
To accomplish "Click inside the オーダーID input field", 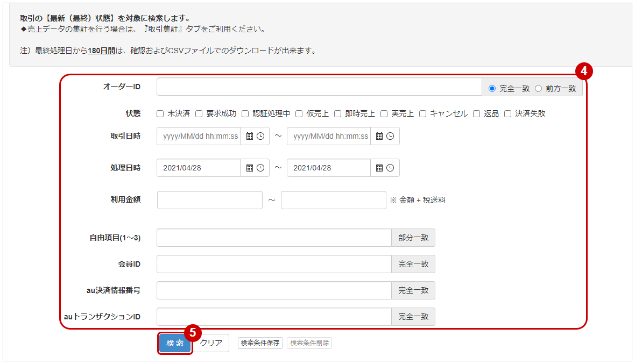I will [317, 87].
